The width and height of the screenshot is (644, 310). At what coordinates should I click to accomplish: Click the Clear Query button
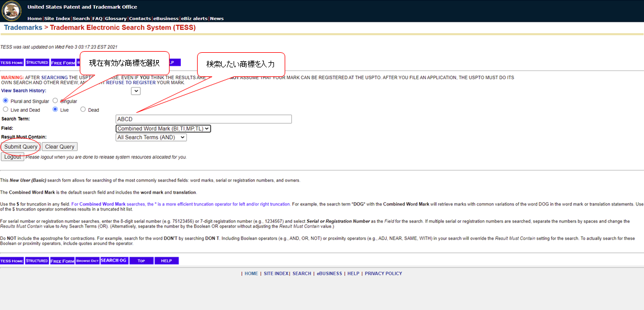coord(60,147)
